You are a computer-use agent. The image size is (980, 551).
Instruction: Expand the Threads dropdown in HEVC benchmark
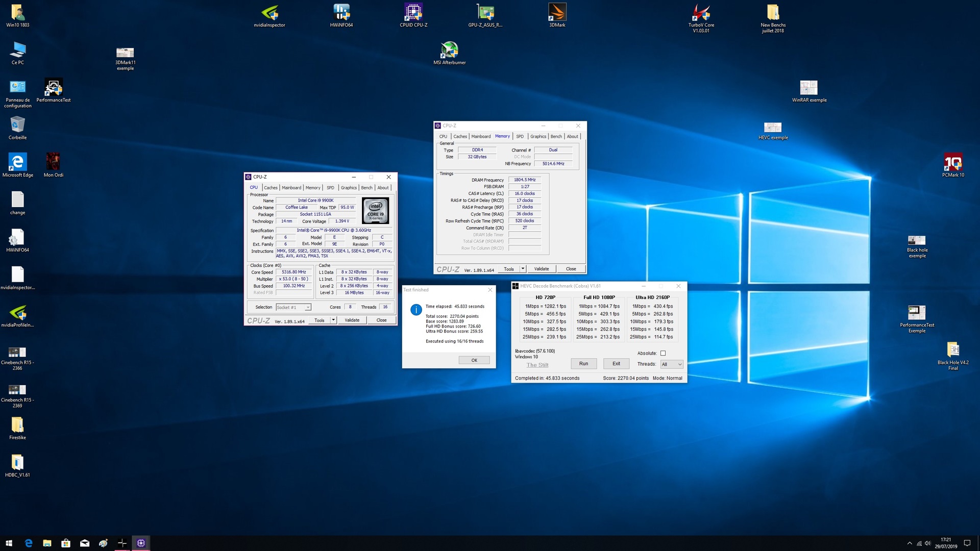pos(671,364)
